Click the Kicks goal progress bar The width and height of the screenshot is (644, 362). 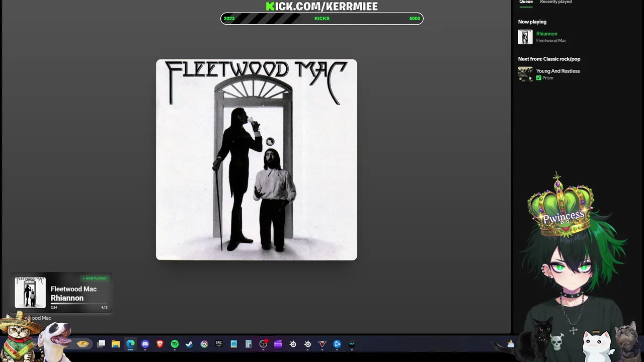(x=322, y=19)
